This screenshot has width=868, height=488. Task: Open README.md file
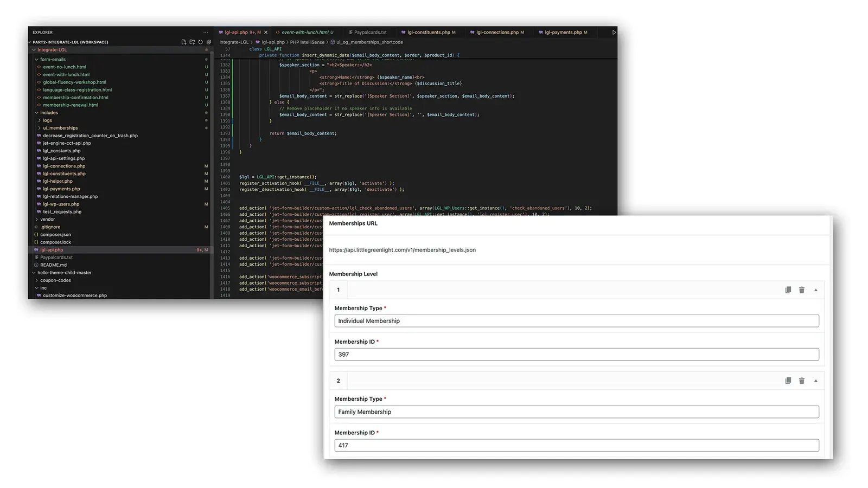tap(53, 265)
